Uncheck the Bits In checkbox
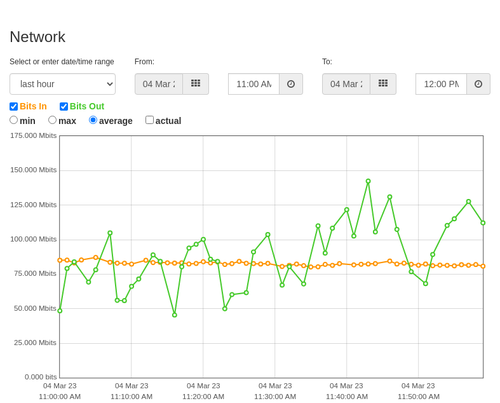This screenshot has height=403, width=500. pos(14,106)
